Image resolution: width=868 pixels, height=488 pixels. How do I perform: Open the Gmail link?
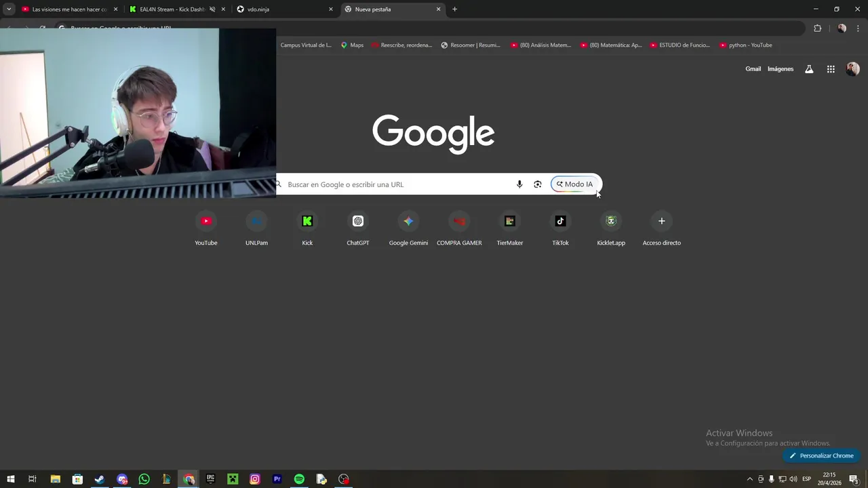(753, 69)
